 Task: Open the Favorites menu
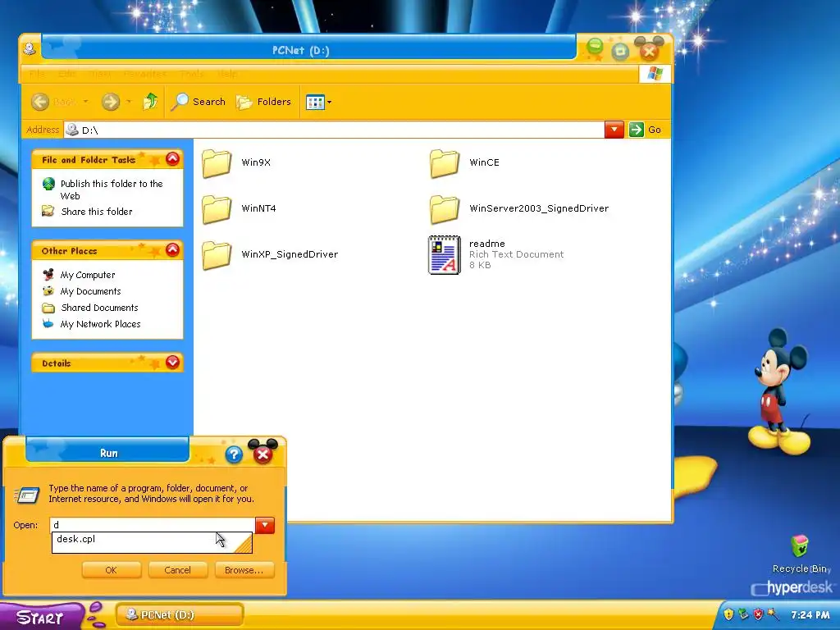click(x=144, y=73)
